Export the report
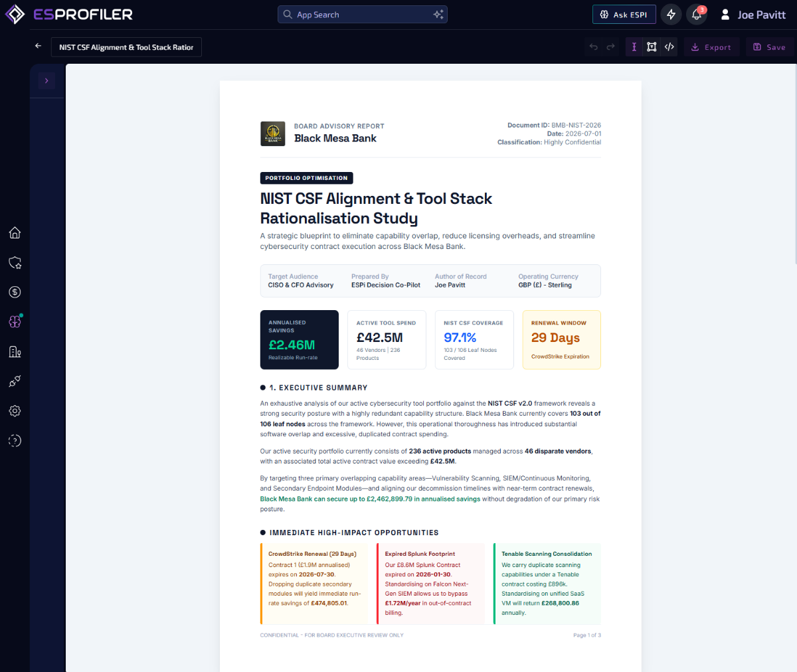Screen dimensions: 797x672 point(711,47)
